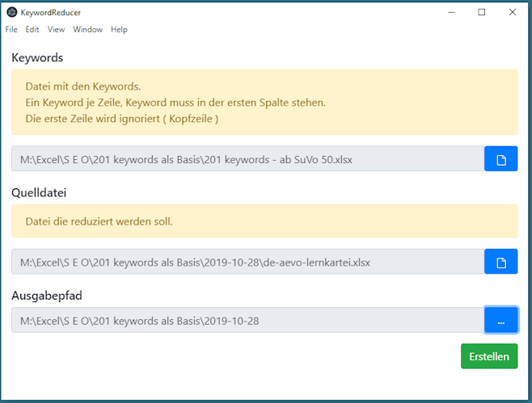
Task: Click the KeywordReducer app icon in title bar
Action: (12, 13)
